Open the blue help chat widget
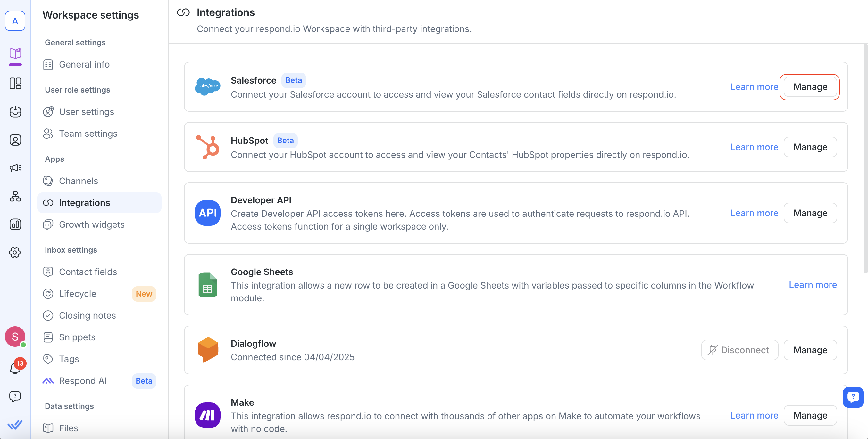868x439 pixels. click(853, 397)
